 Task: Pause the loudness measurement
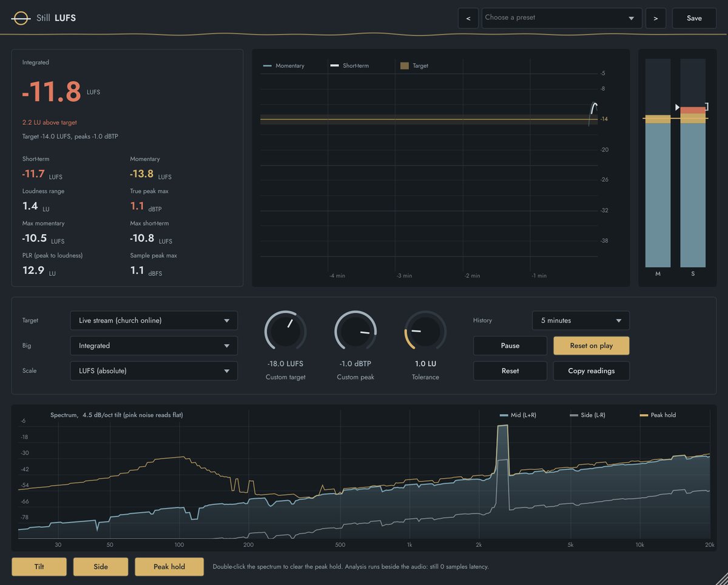pos(510,346)
